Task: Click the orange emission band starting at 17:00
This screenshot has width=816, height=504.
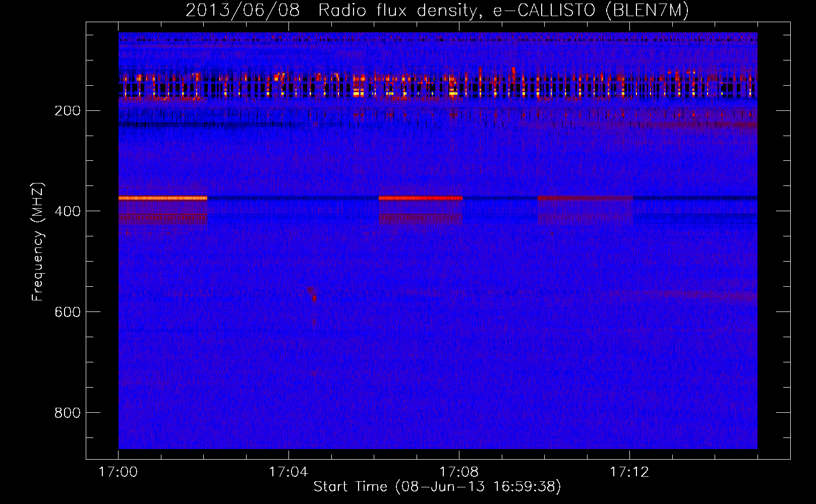Action: (x=163, y=198)
